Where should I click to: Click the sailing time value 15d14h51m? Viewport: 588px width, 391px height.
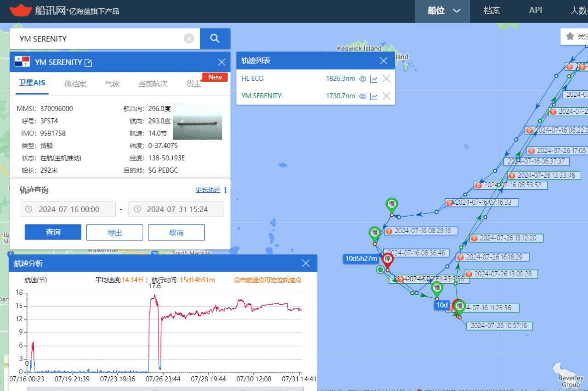[198, 280]
